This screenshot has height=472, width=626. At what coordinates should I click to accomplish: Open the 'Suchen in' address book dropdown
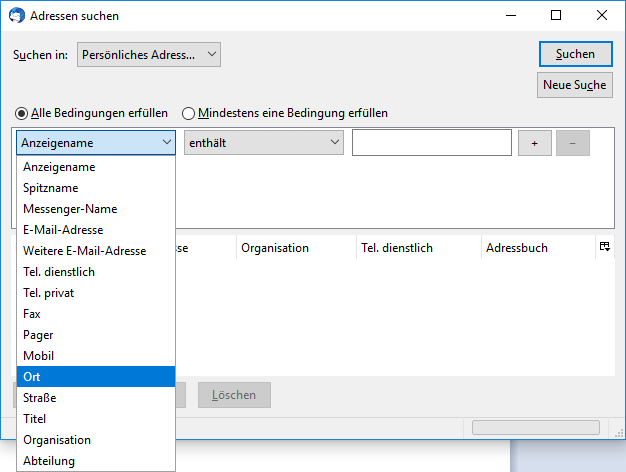click(x=148, y=55)
